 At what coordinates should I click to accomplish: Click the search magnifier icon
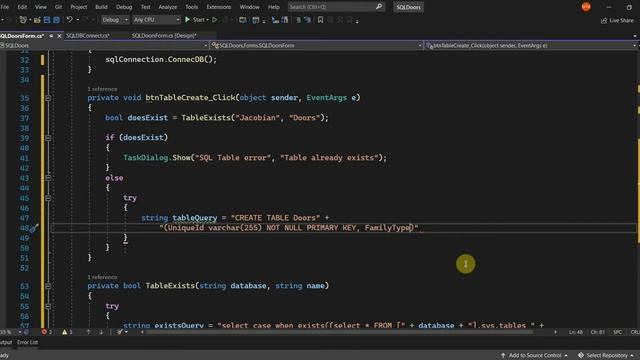[379, 7]
